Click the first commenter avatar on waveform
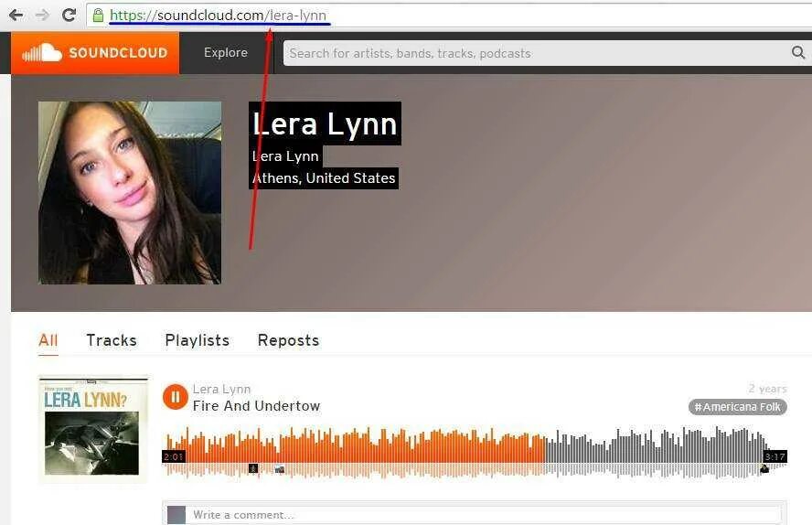Image resolution: width=812 pixels, height=525 pixels. coord(253,468)
